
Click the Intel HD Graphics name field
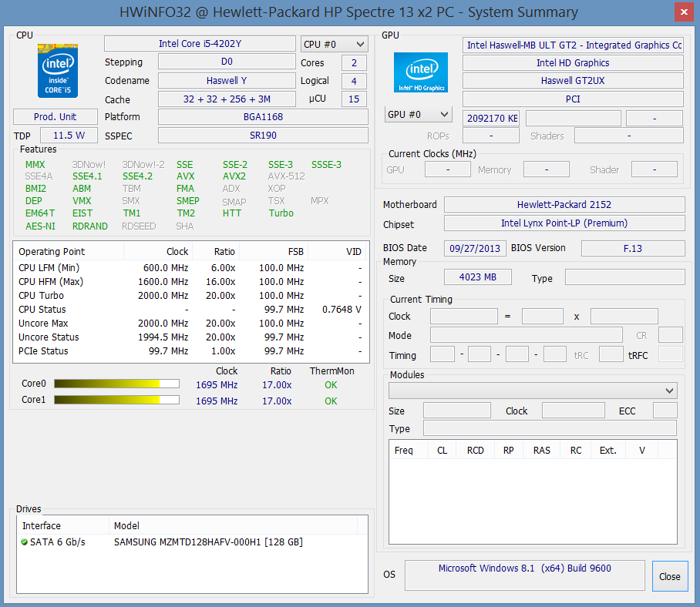574,63
